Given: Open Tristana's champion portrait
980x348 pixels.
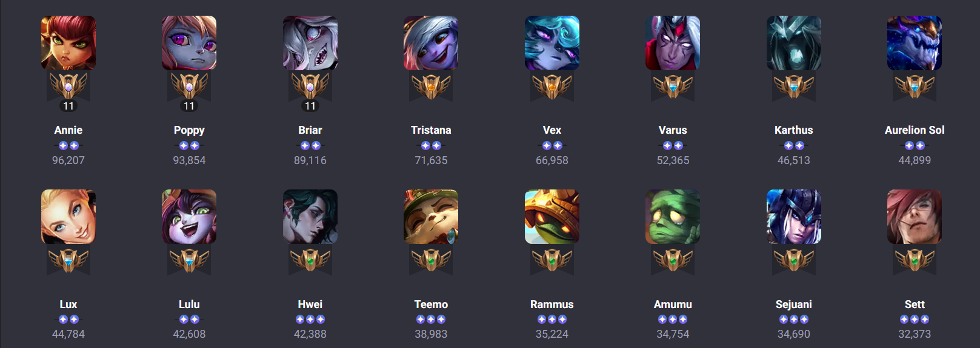Looking at the screenshot, I should click(431, 43).
